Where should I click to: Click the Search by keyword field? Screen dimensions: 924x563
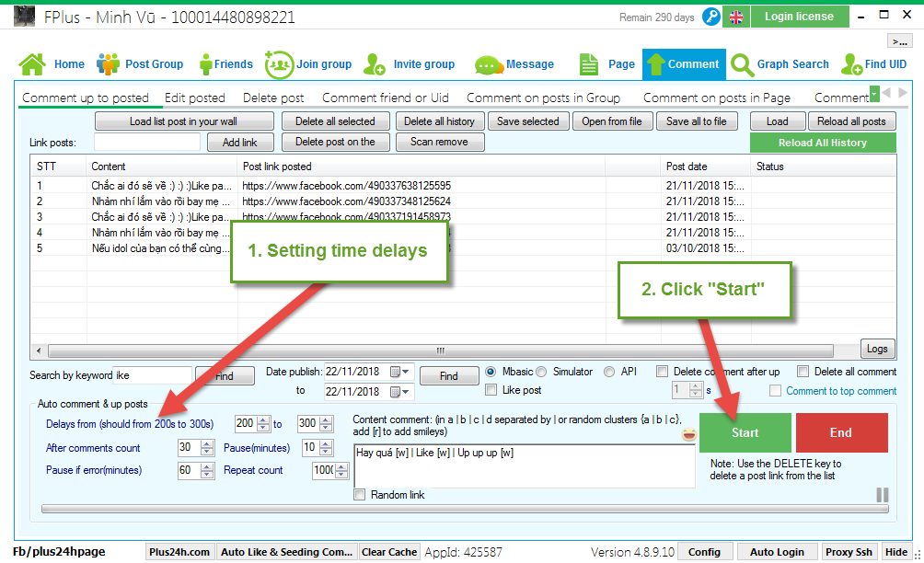[x=152, y=375]
